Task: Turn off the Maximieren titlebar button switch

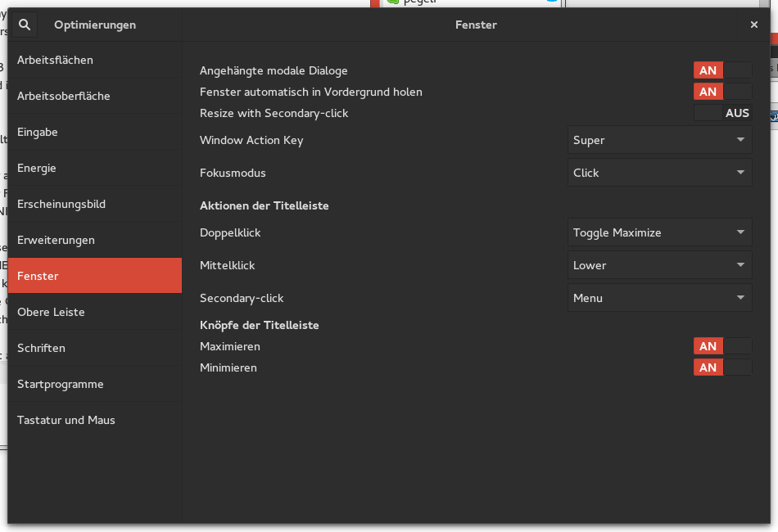Action: click(x=722, y=346)
